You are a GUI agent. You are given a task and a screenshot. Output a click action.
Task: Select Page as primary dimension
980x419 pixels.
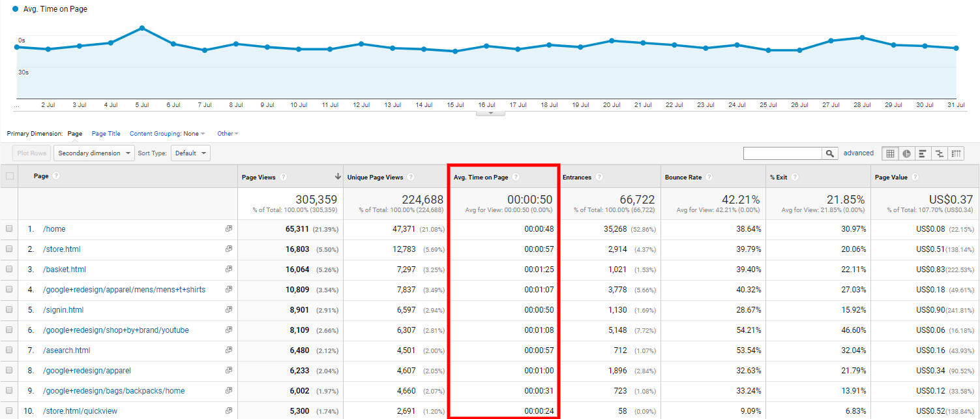[75, 134]
